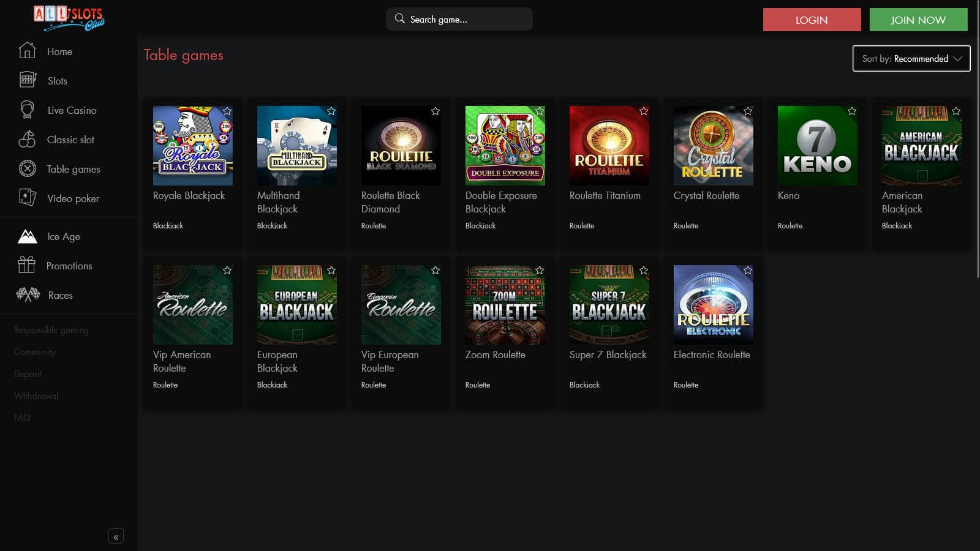This screenshot has width=980, height=551.
Task: Open Live Casino menu item
Action: [72, 110]
